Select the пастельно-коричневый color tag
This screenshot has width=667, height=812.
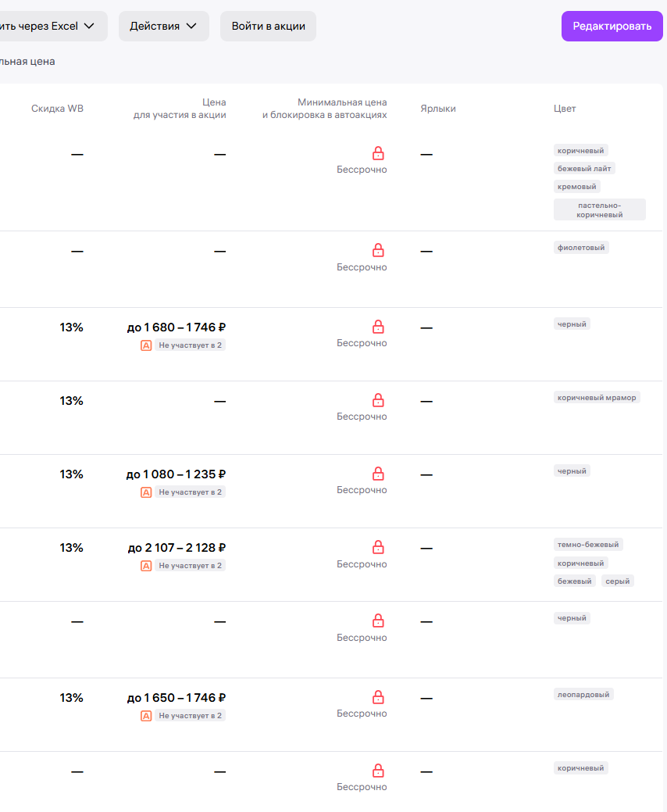tap(600, 209)
